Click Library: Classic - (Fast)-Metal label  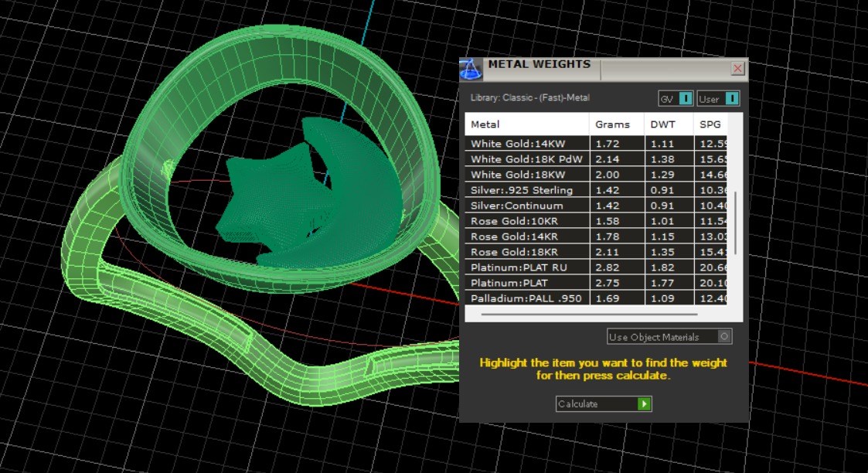point(529,97)
